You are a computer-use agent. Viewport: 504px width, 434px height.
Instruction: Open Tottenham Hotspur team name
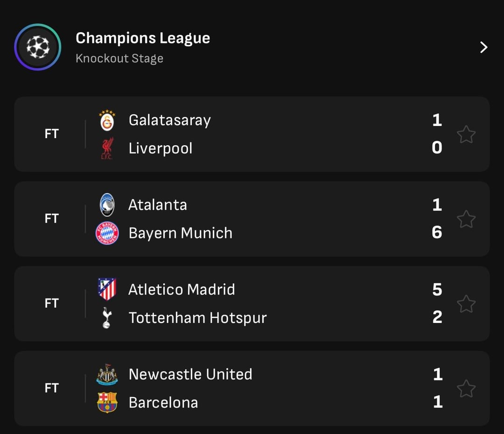[197, 318]
